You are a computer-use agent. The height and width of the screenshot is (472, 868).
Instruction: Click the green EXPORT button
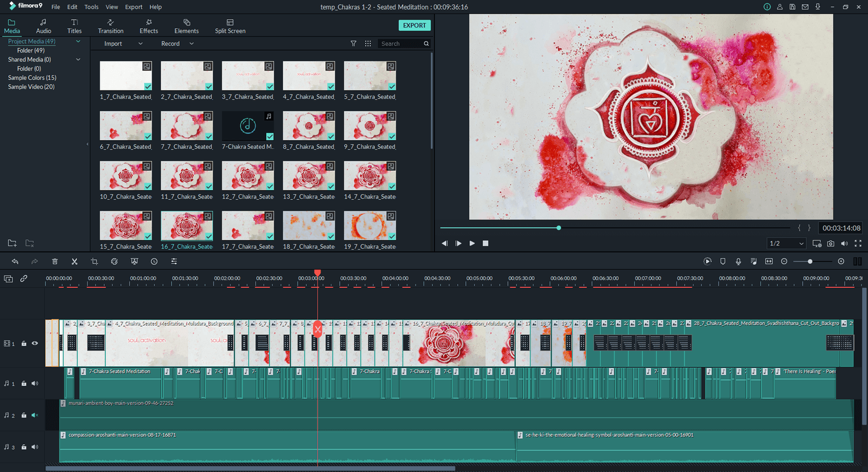pyautogui.click(x=414, y=25)
